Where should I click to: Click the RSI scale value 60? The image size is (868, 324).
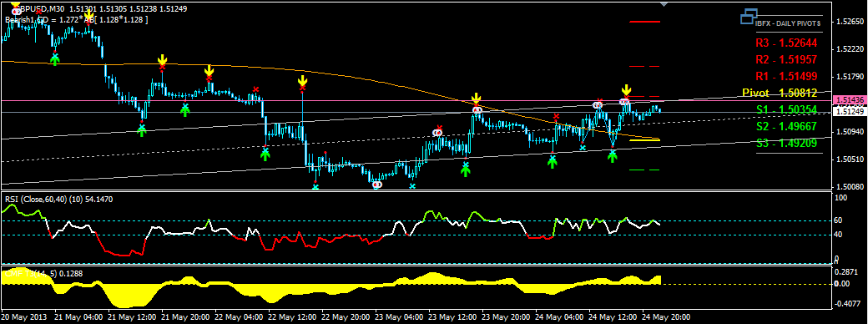click(x=839, y=220)
